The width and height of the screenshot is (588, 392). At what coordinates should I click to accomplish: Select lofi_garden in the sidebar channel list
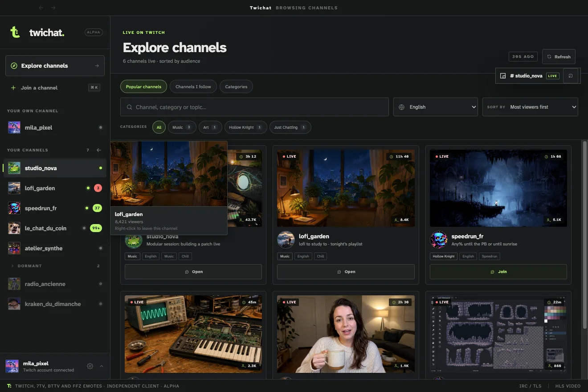55,188
